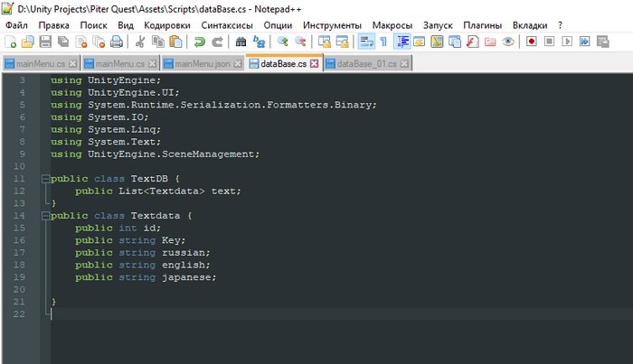Click the New file toolbar icon

pyautogui.click(x=11, y=42)
